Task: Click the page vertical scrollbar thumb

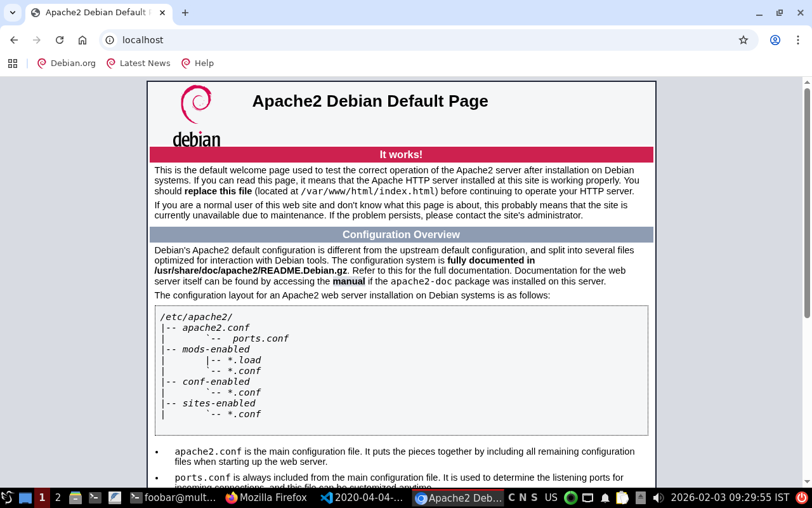Action: coord(807,203)
